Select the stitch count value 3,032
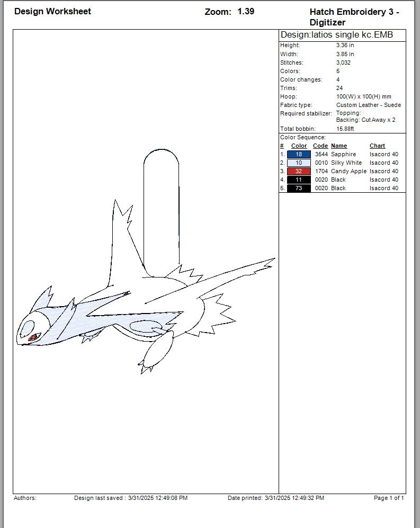 (343, 62)
